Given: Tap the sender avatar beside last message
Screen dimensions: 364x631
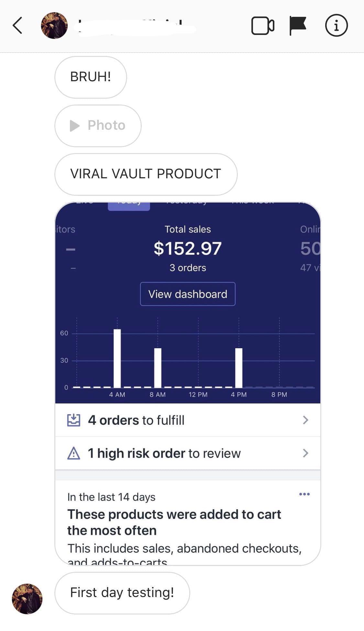Looking at the screenshot, I should tap(27, 599).
